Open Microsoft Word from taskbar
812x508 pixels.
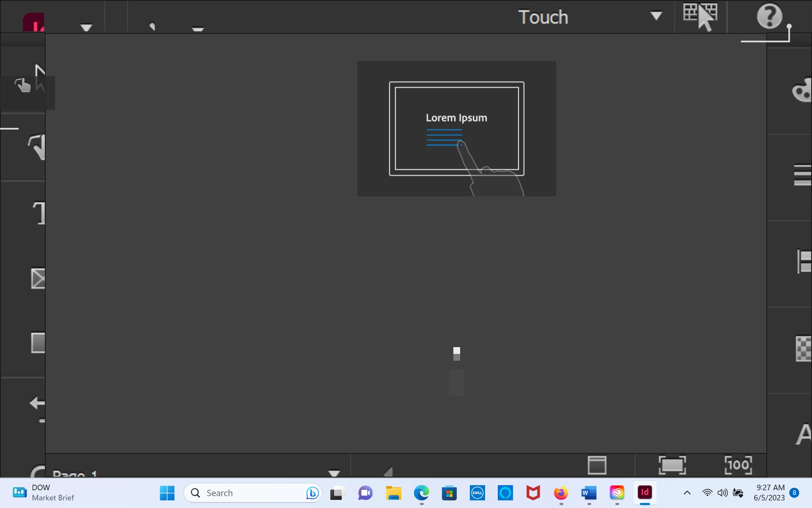click(589, 493)
